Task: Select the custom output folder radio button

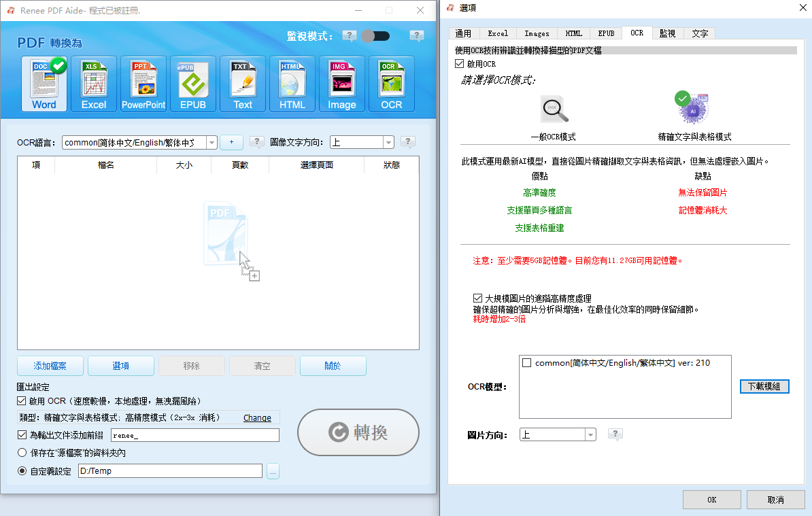Action: (22, 470)
